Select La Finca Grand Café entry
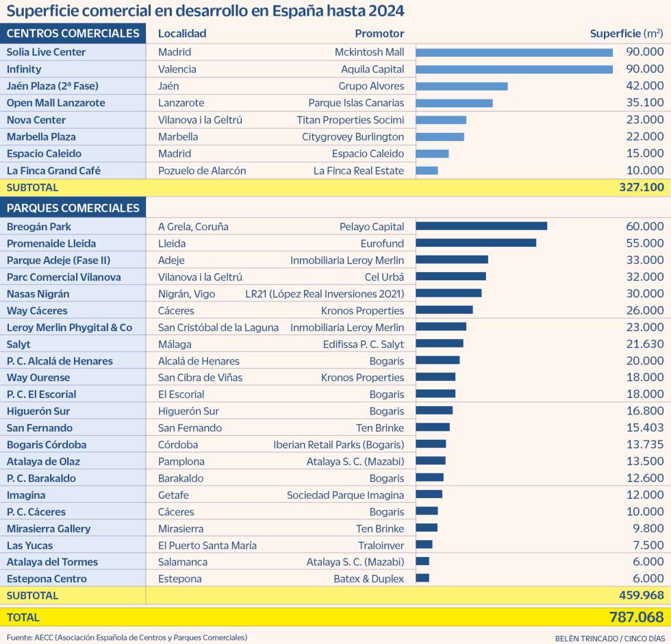 point(53,171)
